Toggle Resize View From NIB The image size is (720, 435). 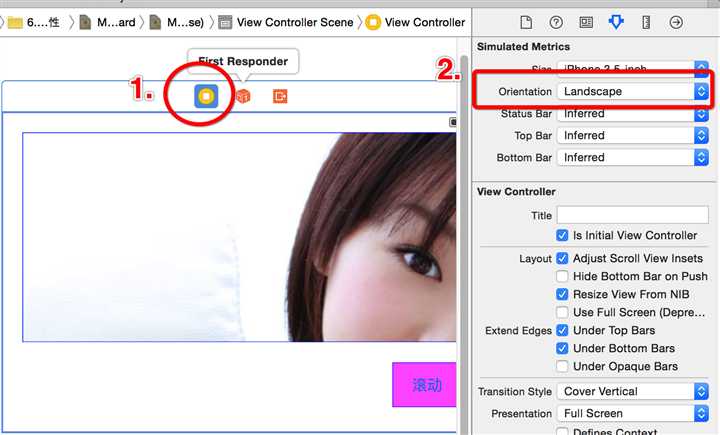click(562, 294)
